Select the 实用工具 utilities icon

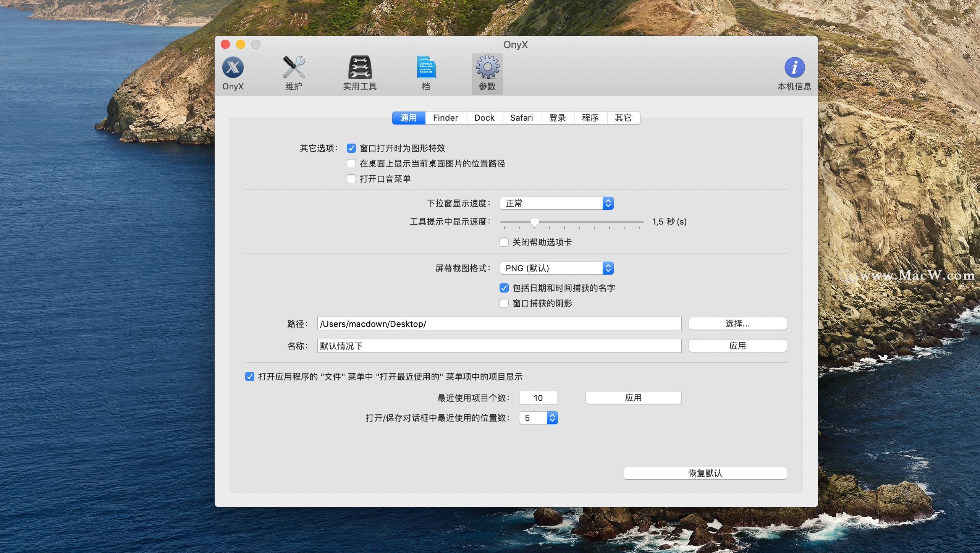tap(360, 73)
